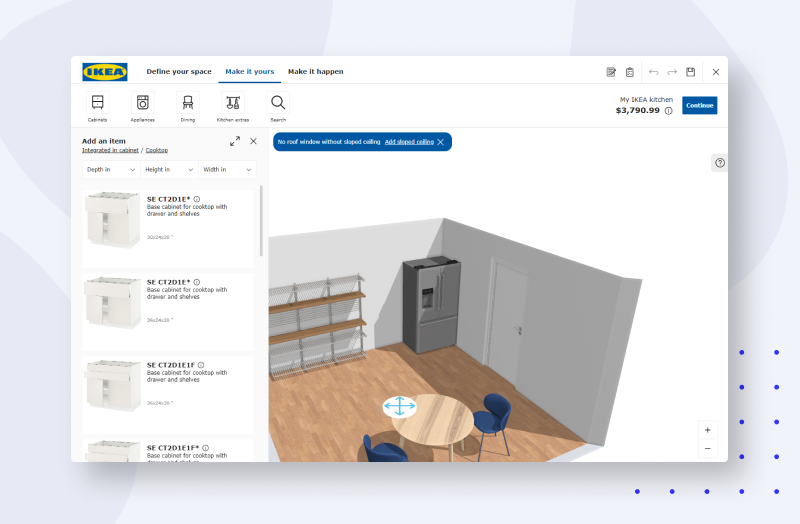Click the item list scrollbar
Screen dimensions: 800x524
261,220
